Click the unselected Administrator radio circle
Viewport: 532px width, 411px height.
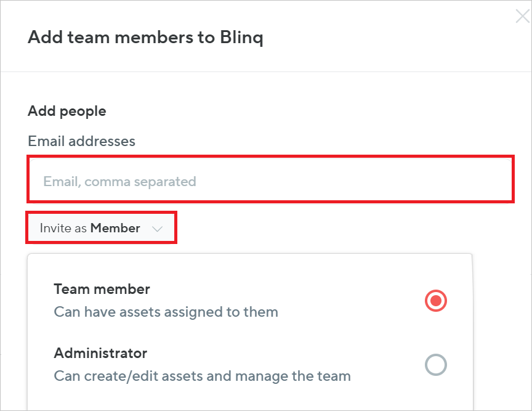pyautogui.click(x=435, y=365)
